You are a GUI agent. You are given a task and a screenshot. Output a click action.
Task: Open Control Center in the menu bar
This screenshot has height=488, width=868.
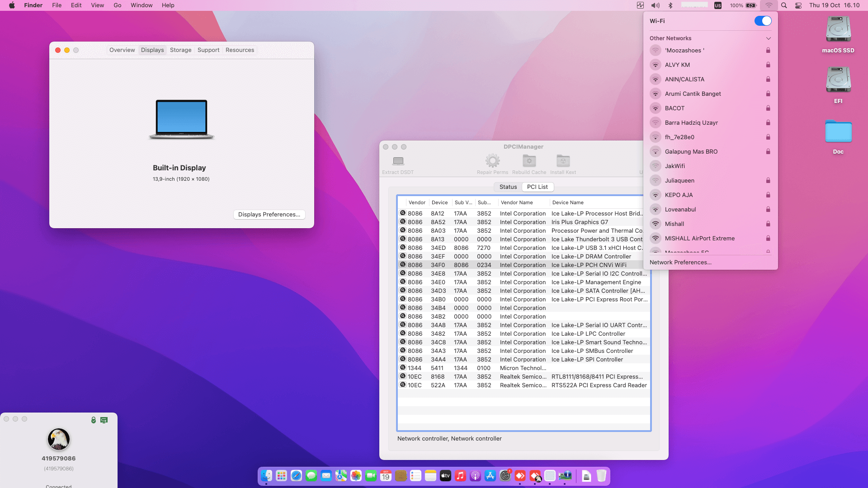click(798, 5)
